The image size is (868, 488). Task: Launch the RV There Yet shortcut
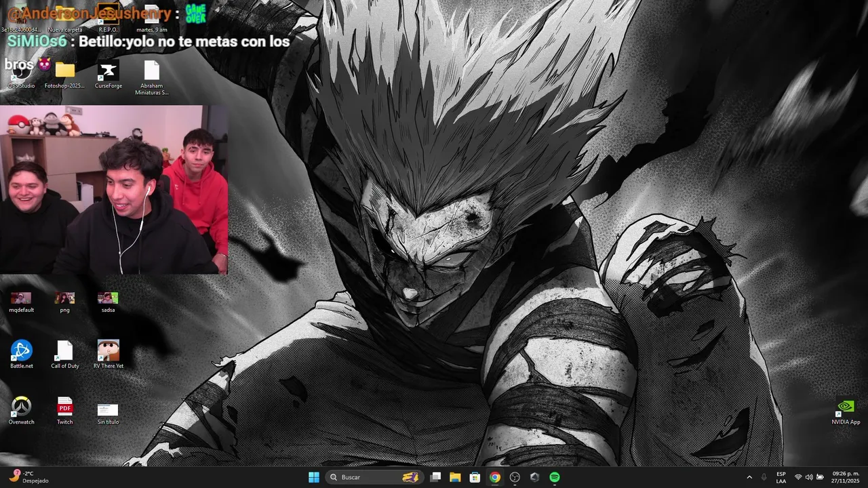pos(108,354)
